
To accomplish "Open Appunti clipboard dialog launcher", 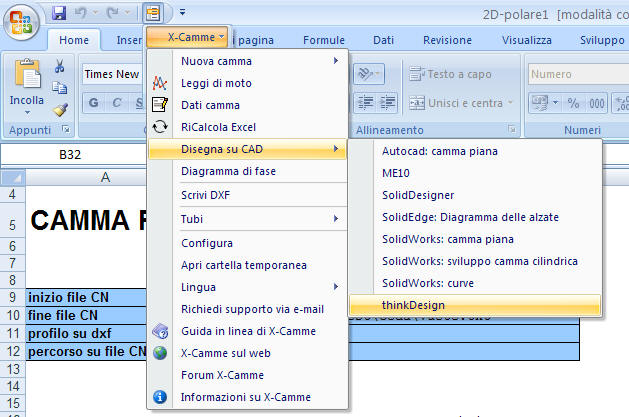I will [66, 129].
